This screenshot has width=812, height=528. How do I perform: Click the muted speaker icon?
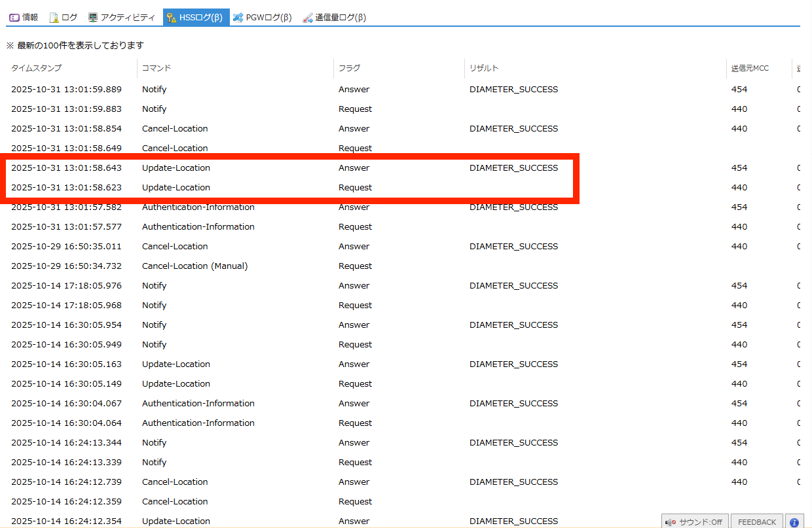click(x=671, y=522)
